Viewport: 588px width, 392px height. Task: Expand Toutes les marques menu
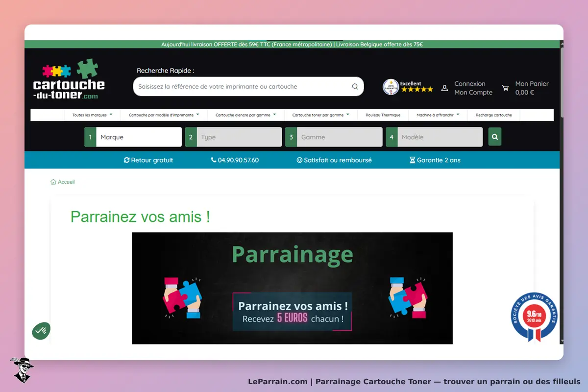[93, 115]
